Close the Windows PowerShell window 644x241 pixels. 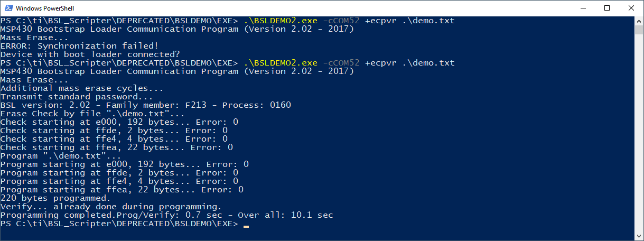tap(631, 8)
